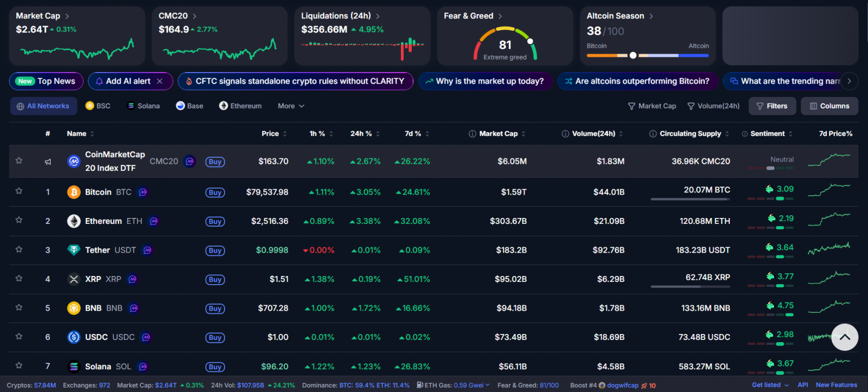Click the CMC20 index logo
The image size is (868, 392).
click(x=74, y=161)
